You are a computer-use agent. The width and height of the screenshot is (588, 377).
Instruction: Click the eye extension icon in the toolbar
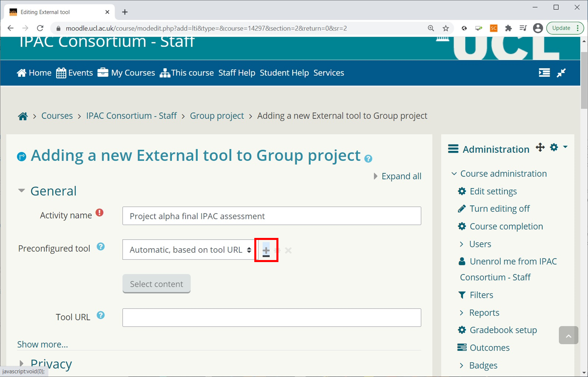(x=464, y=28)
